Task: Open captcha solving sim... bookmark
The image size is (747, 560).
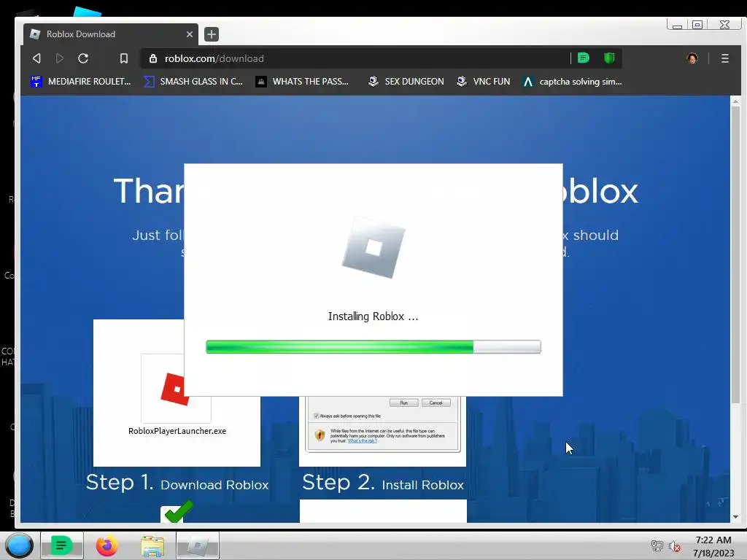Action: (572, 82)
